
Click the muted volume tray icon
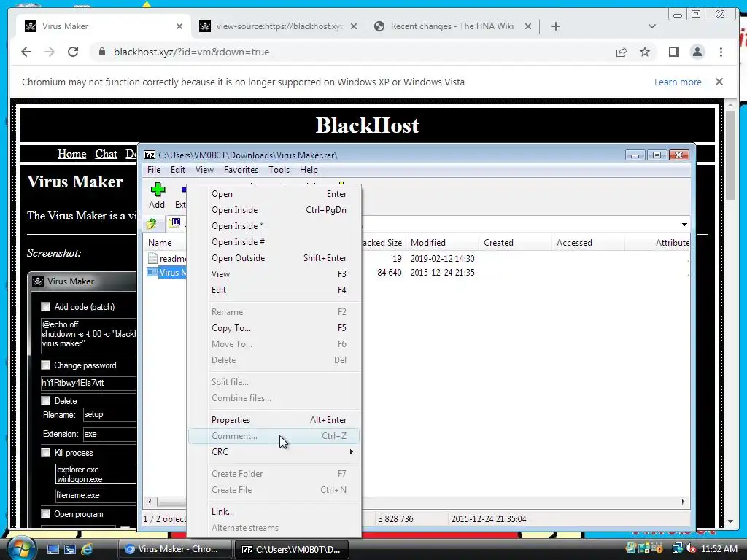[x=692, y=548]
